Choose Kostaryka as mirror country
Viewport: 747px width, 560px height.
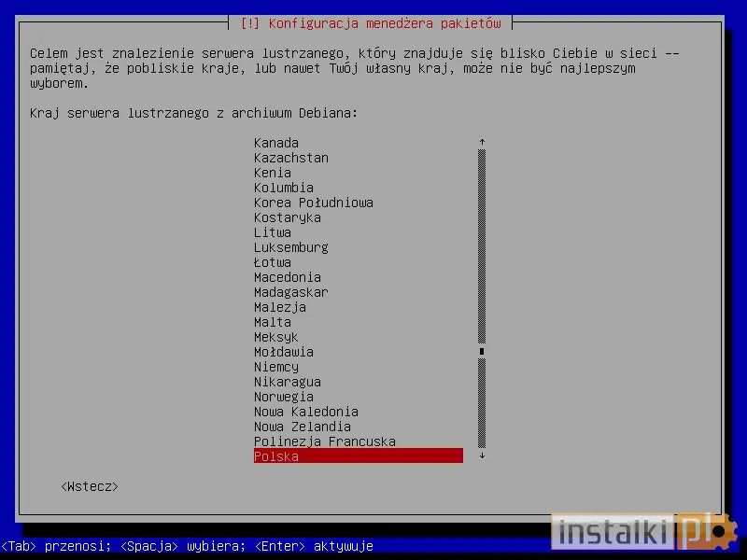click(287, 217)
